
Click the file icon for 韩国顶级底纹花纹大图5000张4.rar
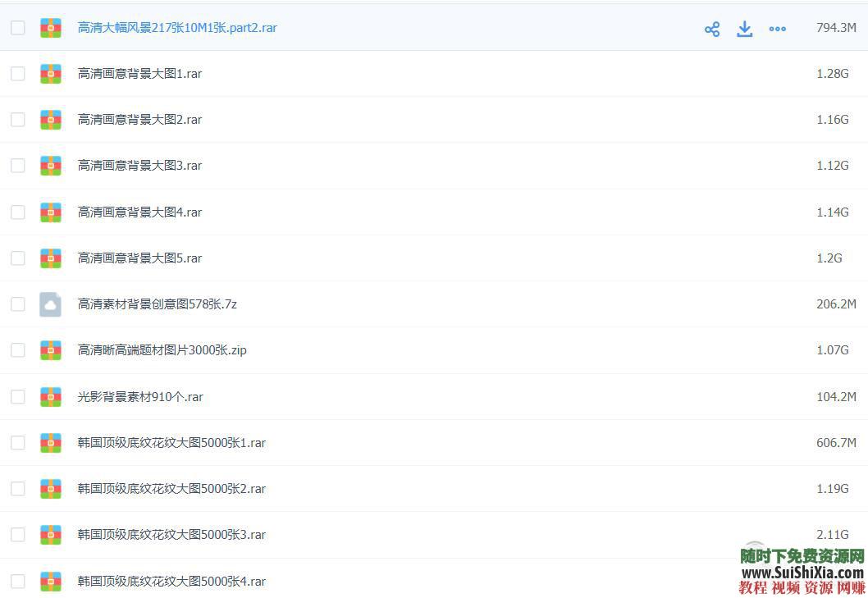coord(50,581)
